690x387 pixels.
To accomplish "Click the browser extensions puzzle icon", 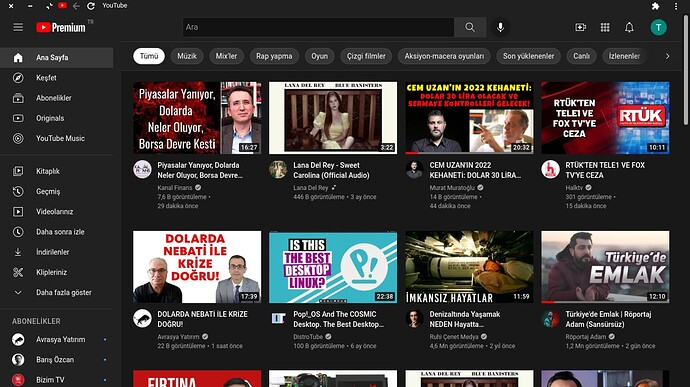I will [655, 6].
